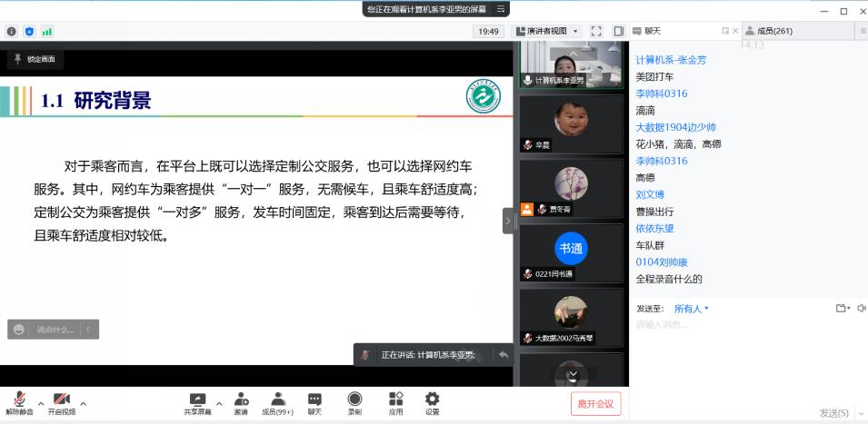Maximize the meeting window
This screenshot has height=424, width=868.
coord(843,11)
